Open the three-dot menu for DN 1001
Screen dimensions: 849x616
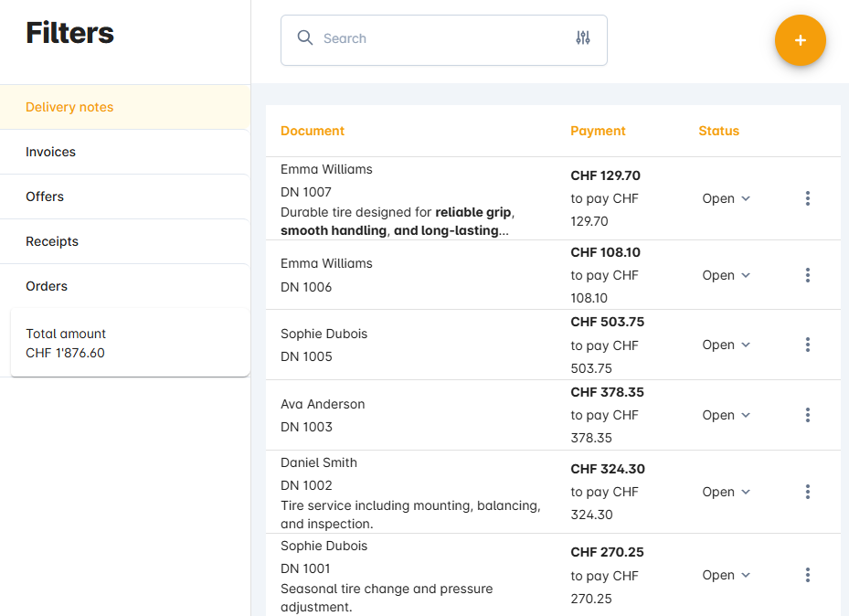807,575
